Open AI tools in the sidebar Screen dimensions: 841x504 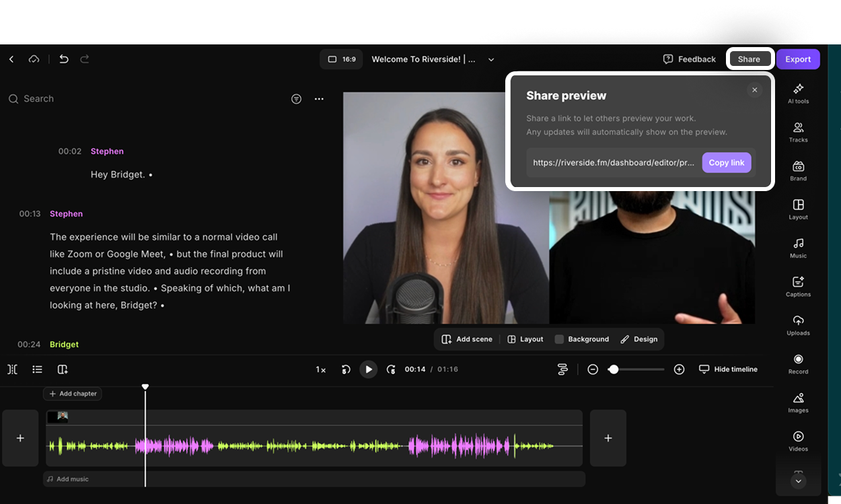(798, 93)
